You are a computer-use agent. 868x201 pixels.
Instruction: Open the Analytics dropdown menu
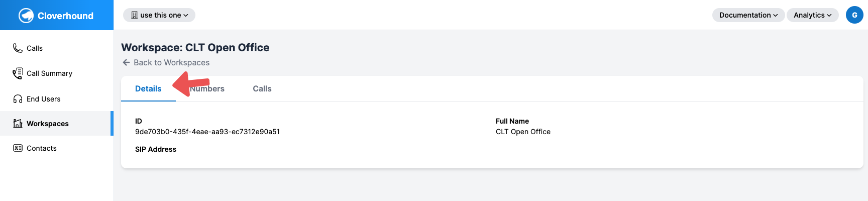812,15
